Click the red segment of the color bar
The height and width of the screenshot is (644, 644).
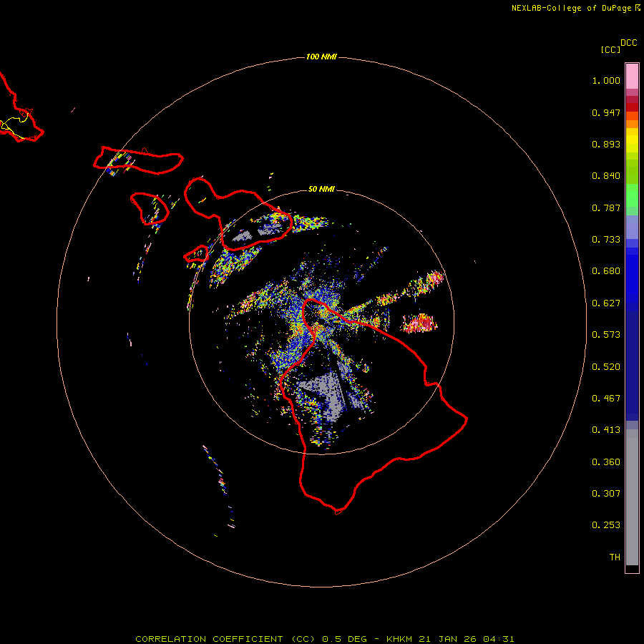(x=632, y=107)
